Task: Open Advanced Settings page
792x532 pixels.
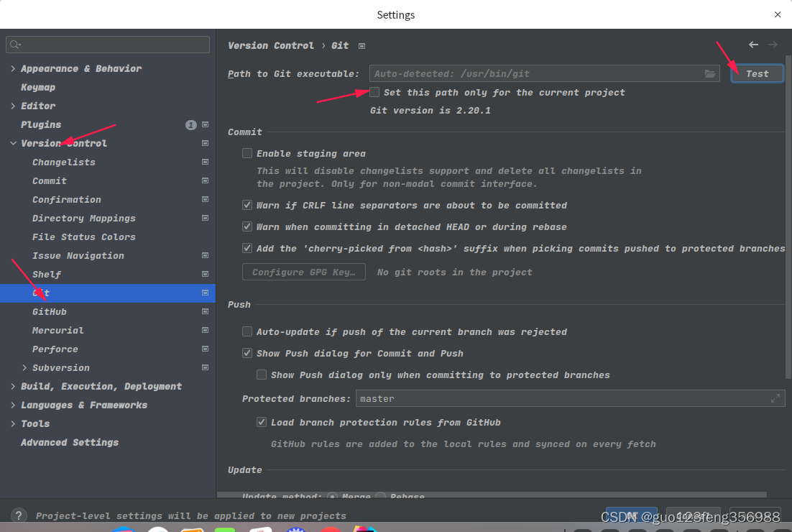Action: [70, 443]
